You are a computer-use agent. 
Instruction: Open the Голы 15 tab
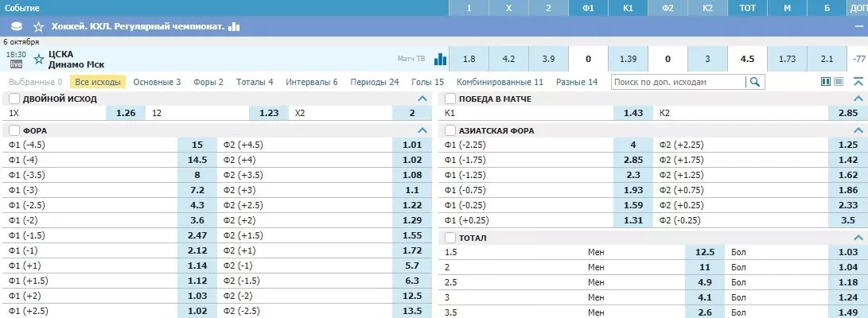[x=428, y=82]
